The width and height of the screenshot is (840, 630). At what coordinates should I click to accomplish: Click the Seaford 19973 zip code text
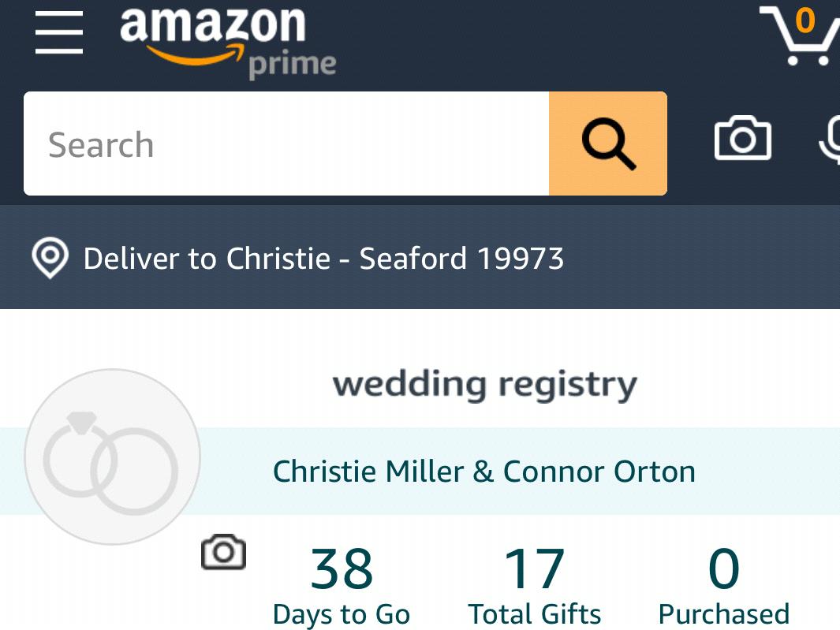point(461,258)
